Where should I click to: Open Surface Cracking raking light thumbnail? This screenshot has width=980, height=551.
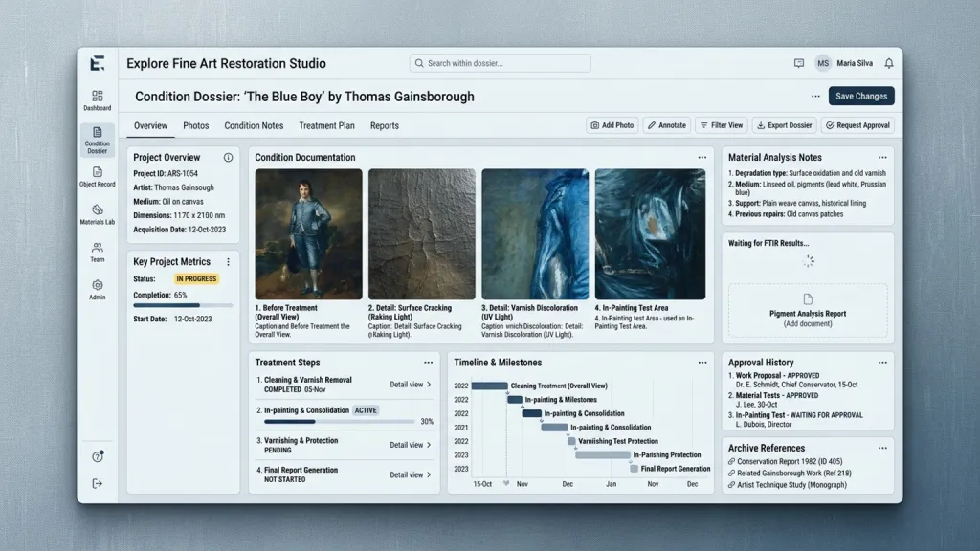(x=422, y=233)
